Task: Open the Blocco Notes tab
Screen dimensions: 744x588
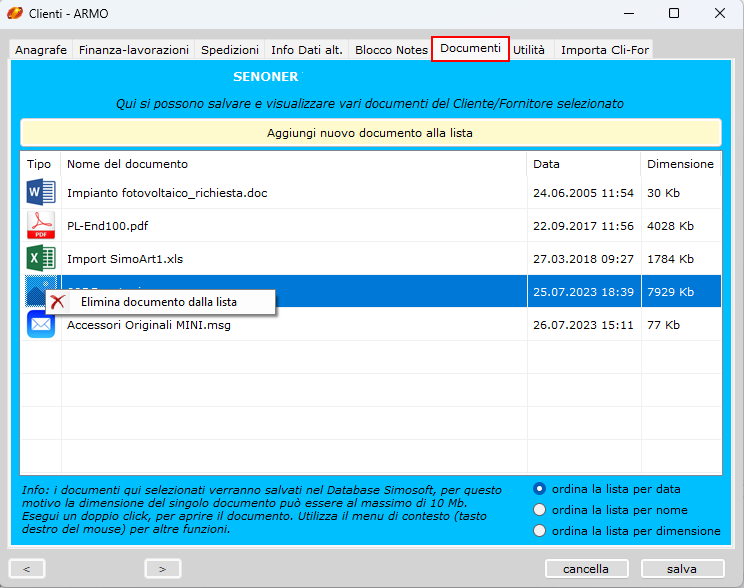Action: [x=391, y=50]
